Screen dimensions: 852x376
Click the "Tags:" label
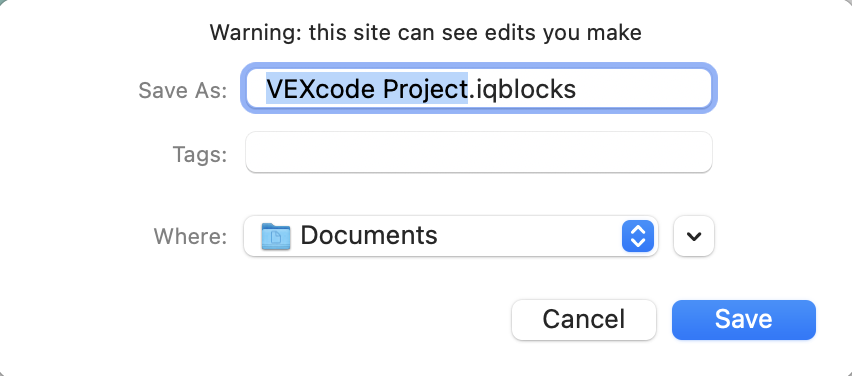pyautogui.click(x=199, y=154)
